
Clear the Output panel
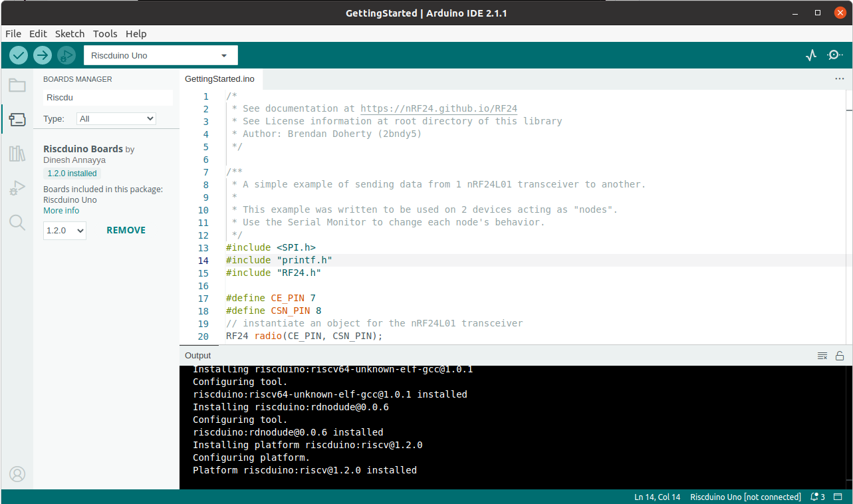pyautogui.click(x=822, y=356)
